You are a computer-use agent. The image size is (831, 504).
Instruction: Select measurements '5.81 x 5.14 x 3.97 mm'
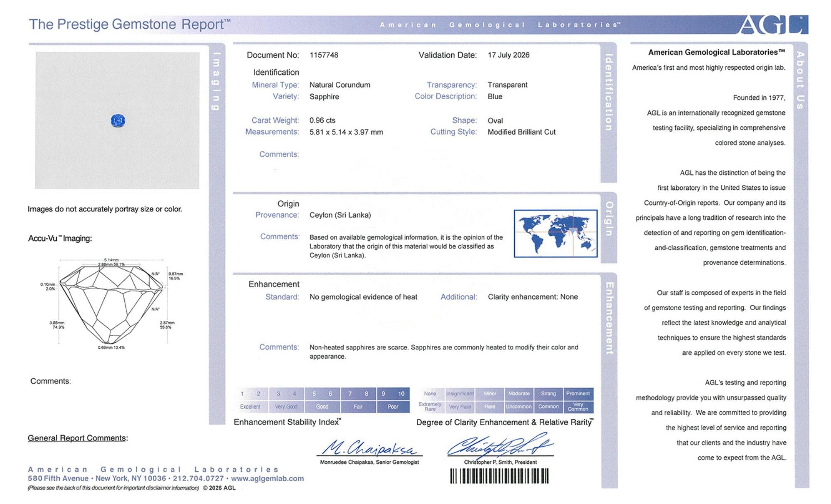(346, 132)
